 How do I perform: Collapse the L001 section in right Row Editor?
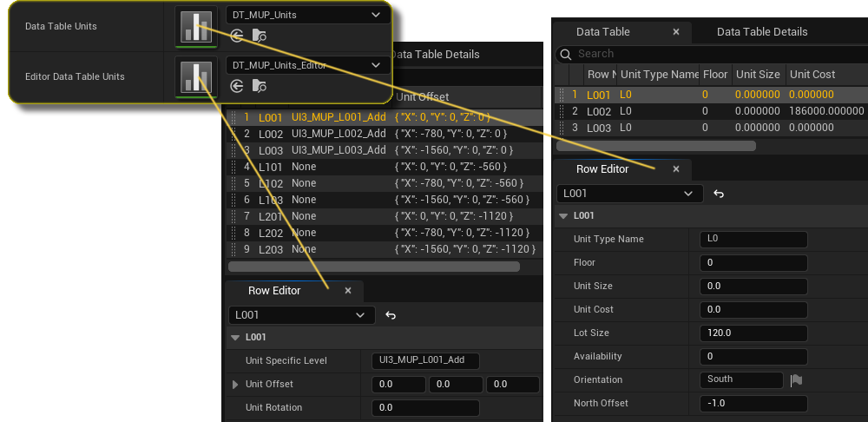click(563, 216)
